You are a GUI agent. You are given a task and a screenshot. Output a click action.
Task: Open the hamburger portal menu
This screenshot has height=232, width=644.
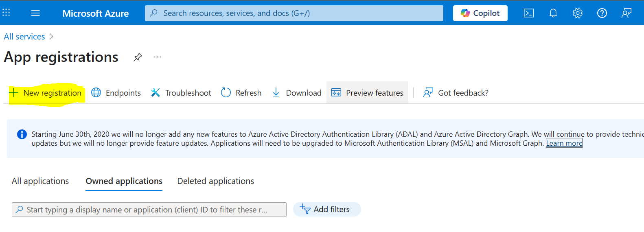point(35,13)
